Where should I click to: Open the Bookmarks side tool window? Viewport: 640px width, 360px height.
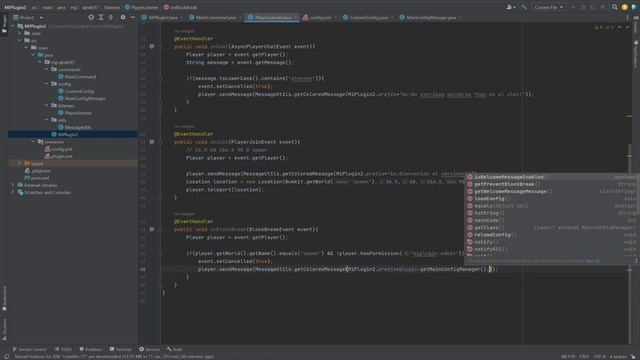[x=4, y=298]
